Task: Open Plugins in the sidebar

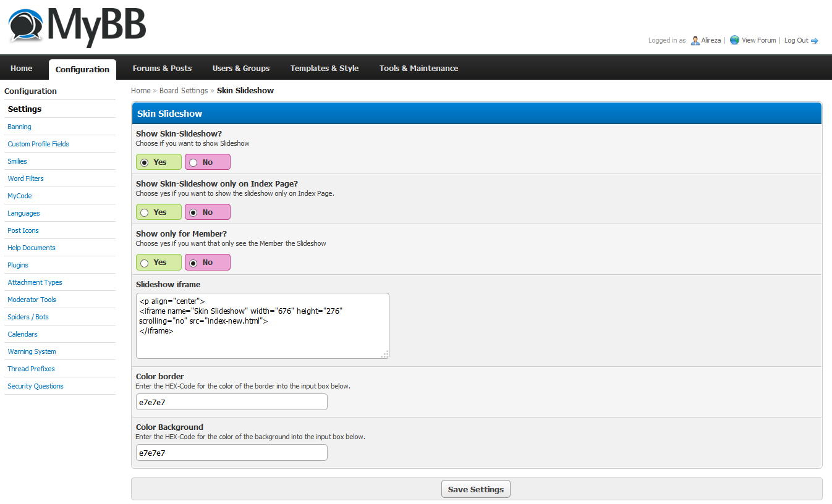Action: pyautogui.click(x=18, y=265)
